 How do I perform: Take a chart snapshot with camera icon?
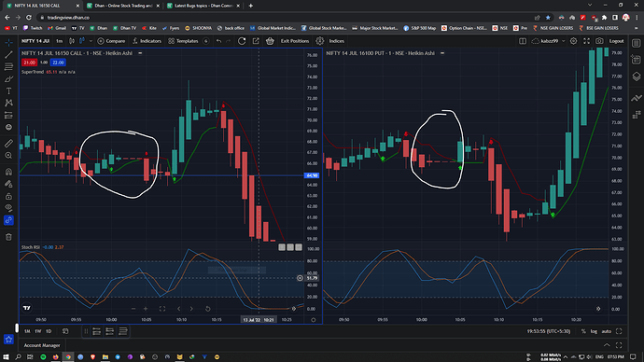click(x=599, y=41)
